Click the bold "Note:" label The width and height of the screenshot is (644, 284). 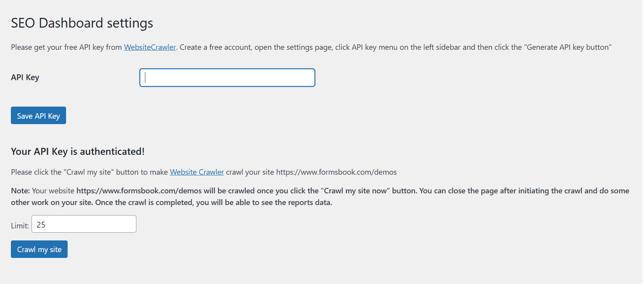(20, 191)
